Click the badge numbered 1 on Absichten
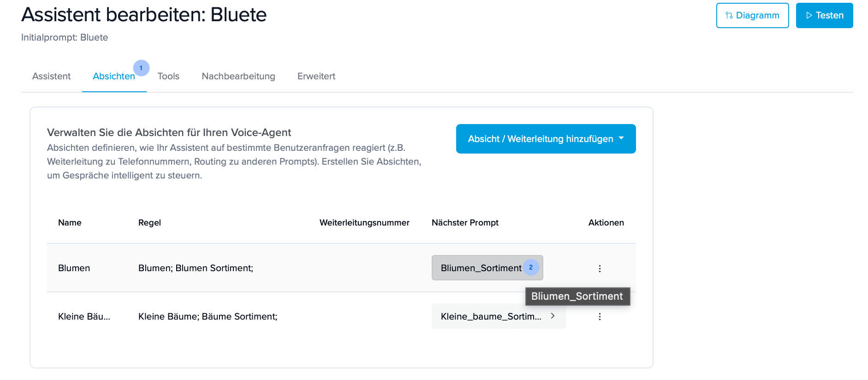868x380 pixels. coord(141,68)
